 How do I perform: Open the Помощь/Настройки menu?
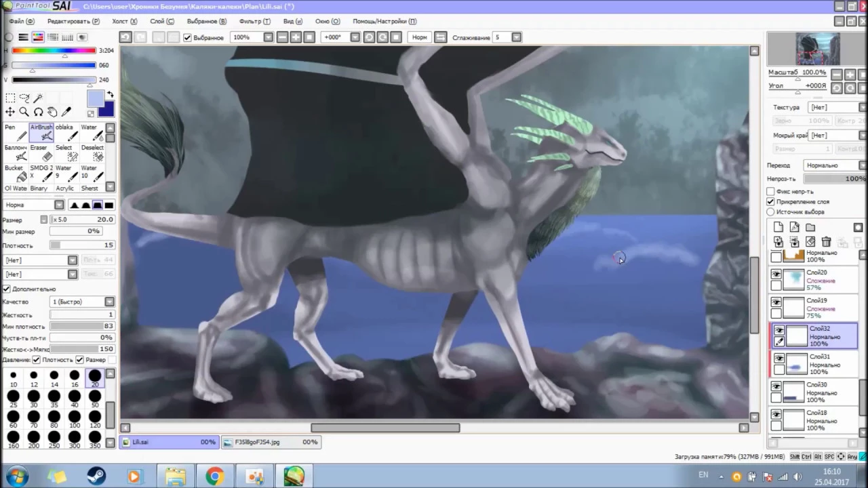pos(384,21)
